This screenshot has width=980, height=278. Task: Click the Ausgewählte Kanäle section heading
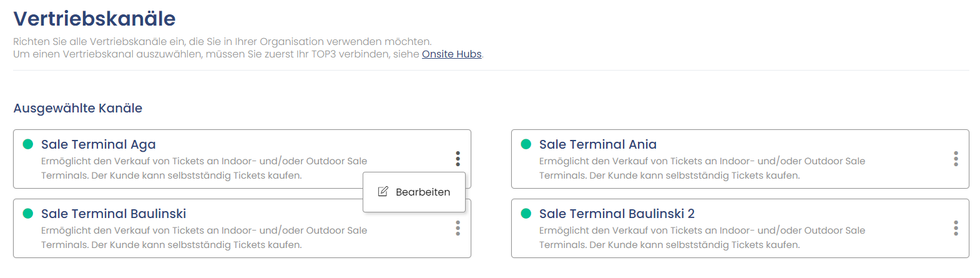coord(78,108)
